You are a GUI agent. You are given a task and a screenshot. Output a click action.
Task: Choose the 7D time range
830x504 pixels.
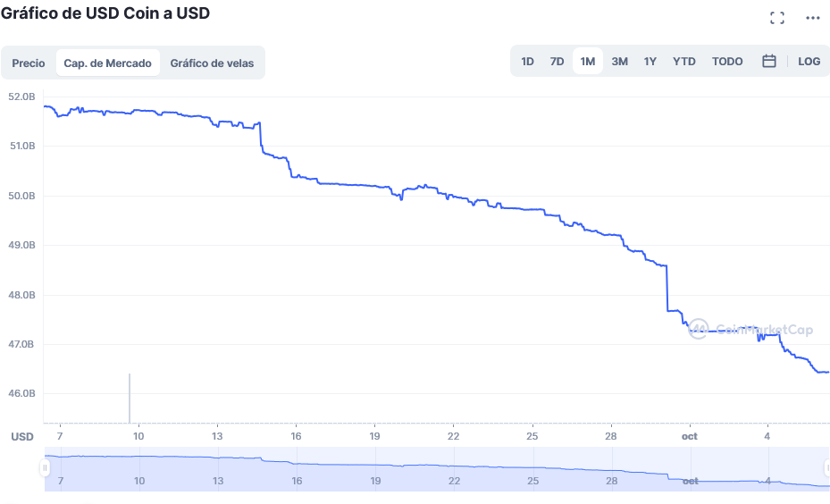pos(557,62)
